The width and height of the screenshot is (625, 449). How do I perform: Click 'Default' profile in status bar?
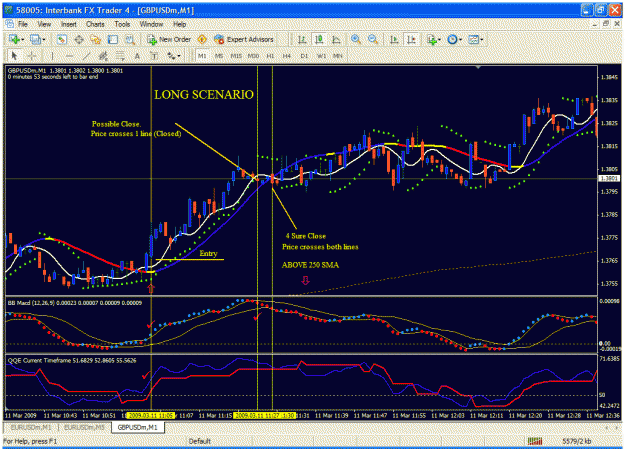click(x=200, y=441)
